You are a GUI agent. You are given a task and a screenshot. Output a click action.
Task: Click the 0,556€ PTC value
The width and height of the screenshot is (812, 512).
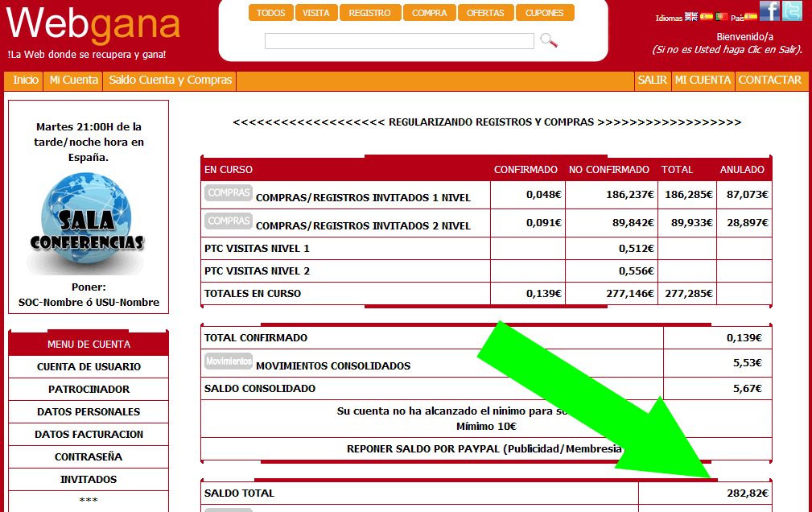pos(637,271)
